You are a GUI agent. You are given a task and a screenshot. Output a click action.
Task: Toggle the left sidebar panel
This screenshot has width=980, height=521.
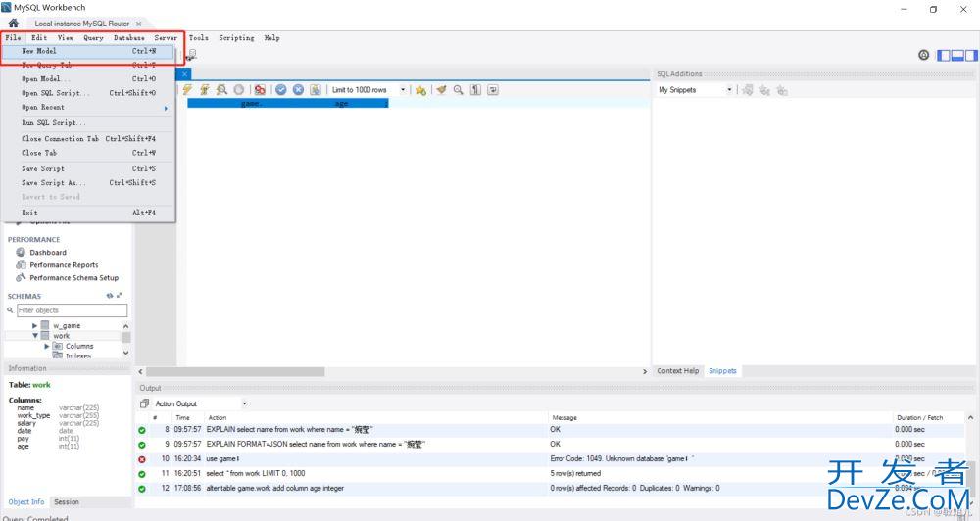point(943,56)
